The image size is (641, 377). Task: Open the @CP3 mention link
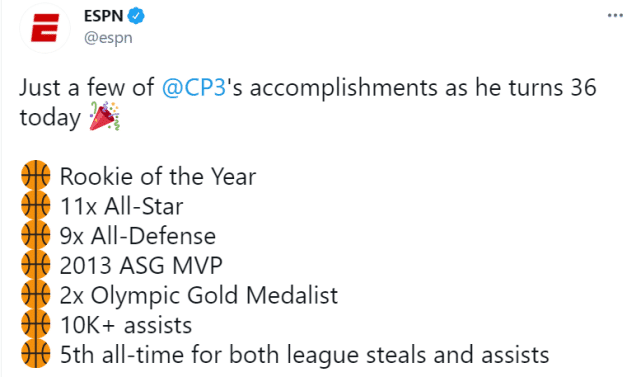point(194,88)
